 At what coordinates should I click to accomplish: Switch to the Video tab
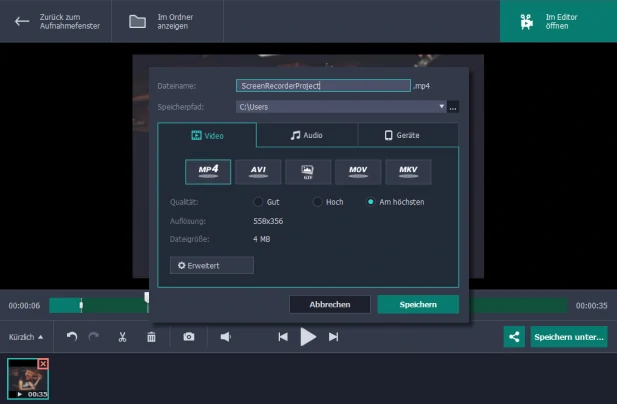[207, 135]
